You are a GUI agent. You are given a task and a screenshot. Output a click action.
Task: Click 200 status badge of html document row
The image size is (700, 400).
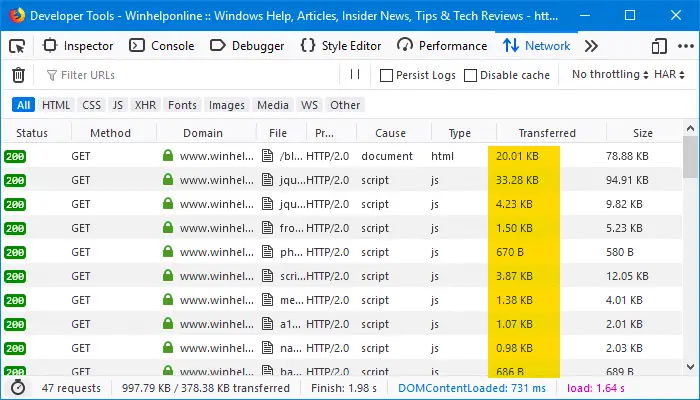tap(15, 156)
